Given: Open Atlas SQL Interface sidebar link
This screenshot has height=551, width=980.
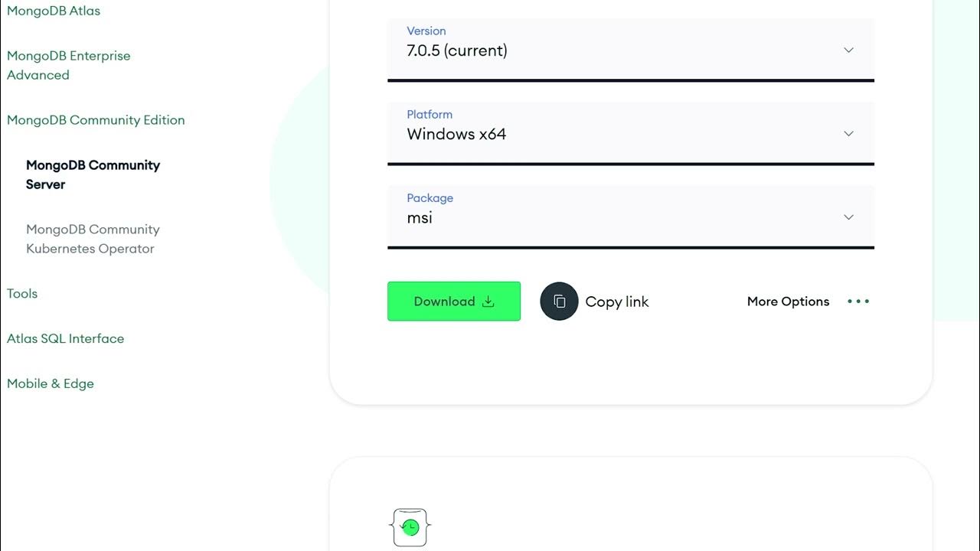Looking at the screenshot, I should click(x=65, y=338).
